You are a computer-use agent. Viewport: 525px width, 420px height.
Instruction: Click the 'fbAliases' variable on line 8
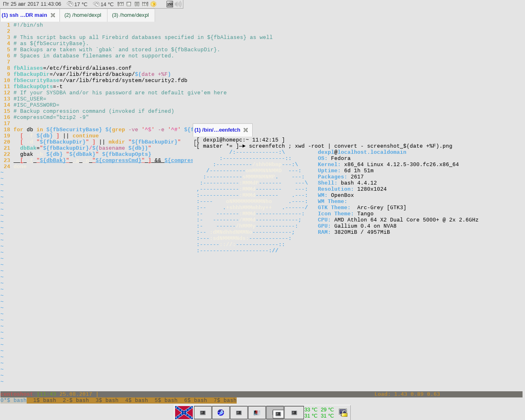(28, 68)
